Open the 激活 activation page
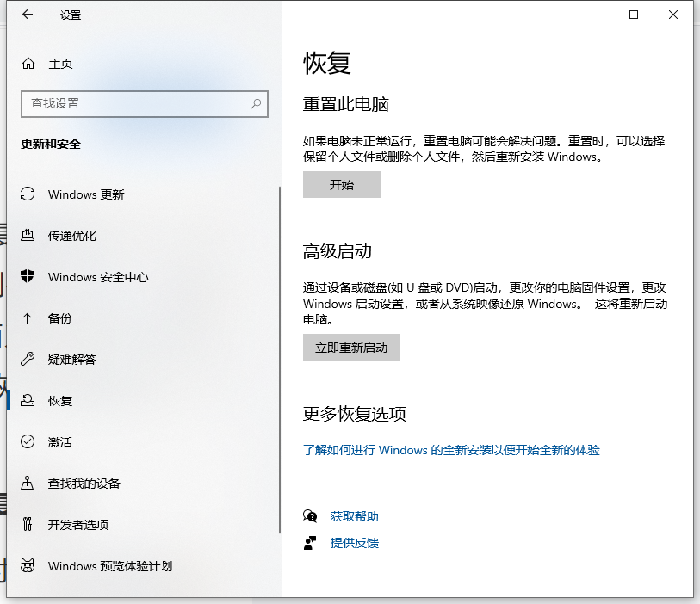The height and width of the screenshot is (604, 700). [63, 442]
